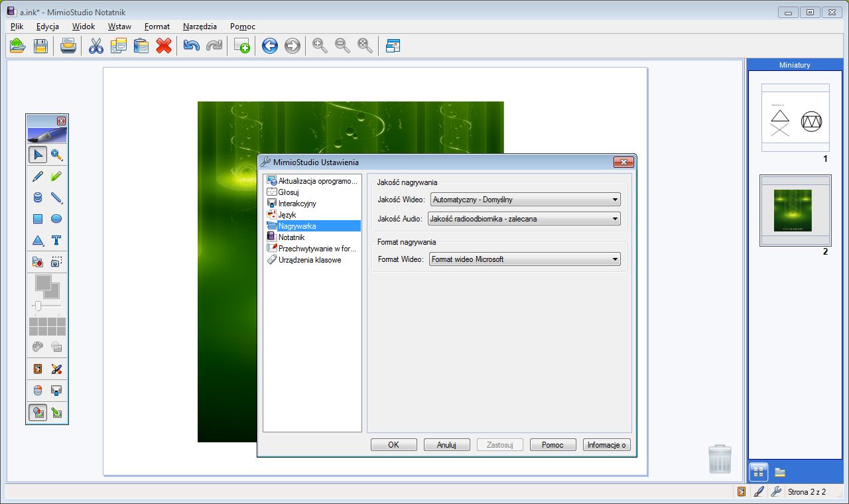
Task: Open the Pomoc menu
Action: pyautogui.click(x=243, y=27)
